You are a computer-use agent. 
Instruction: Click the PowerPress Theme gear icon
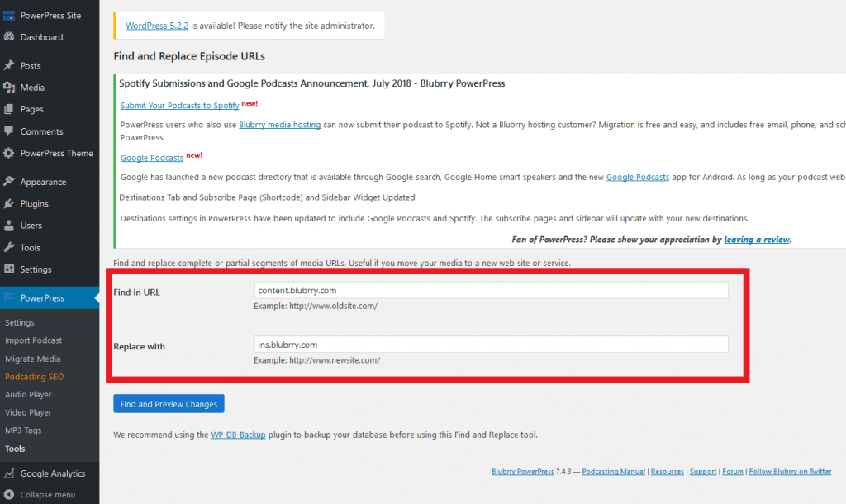tap(8, 153)
